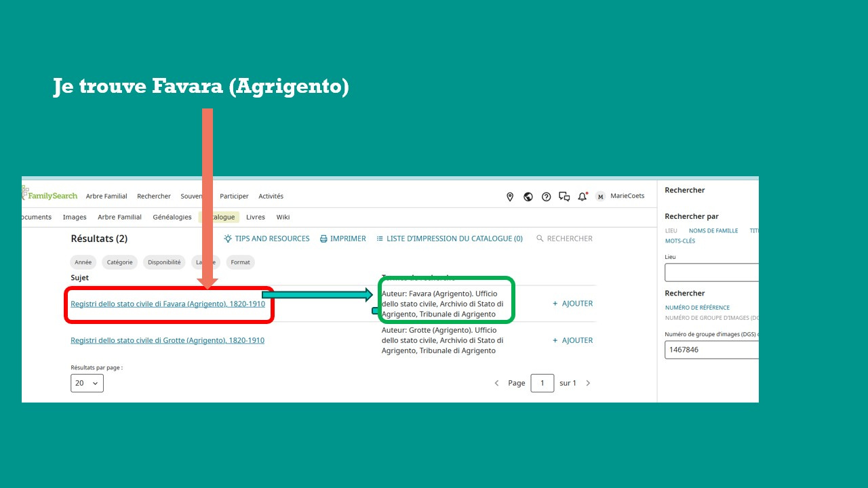Click the plus icon for Grotte AJOUTER

pos(555,340)
